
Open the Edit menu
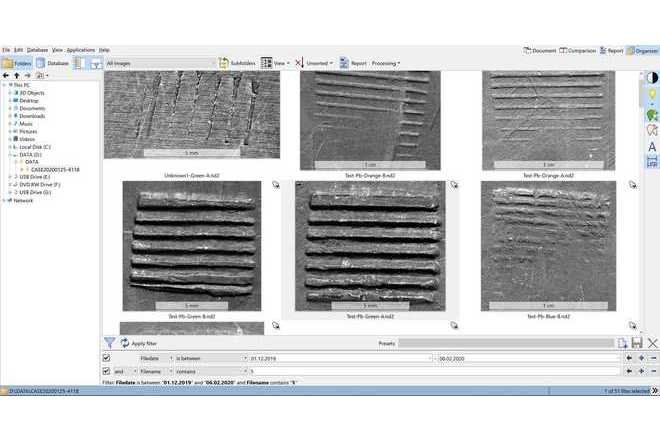pos(19,50)
